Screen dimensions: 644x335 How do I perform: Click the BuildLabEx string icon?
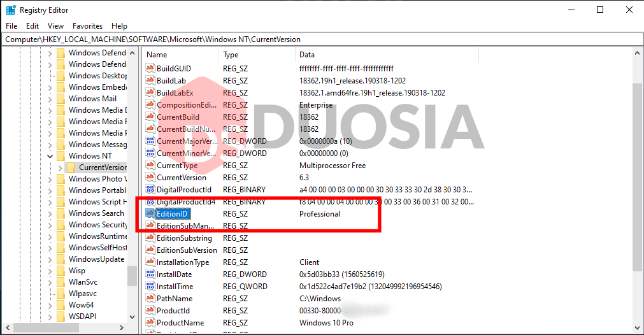click(150, 92)
